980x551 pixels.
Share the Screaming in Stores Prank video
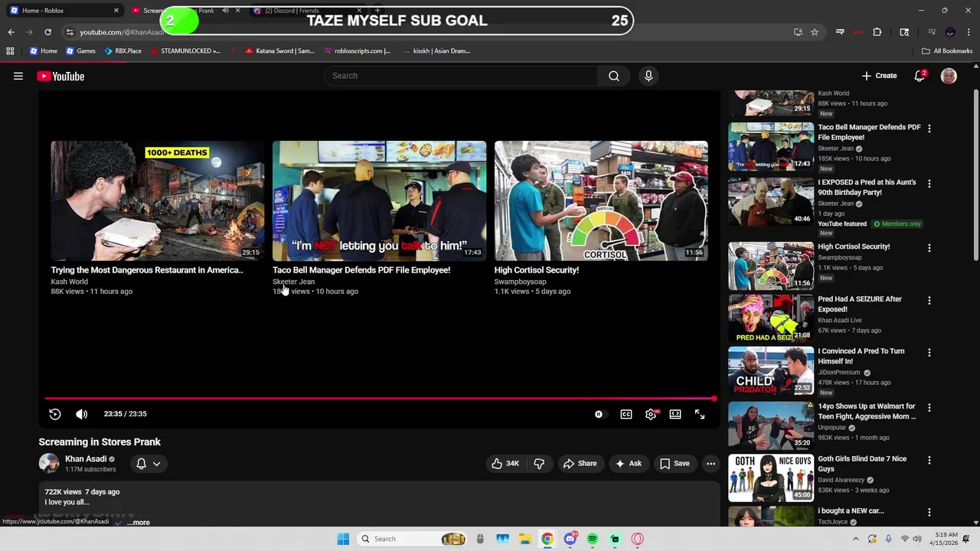pos(580,463)
